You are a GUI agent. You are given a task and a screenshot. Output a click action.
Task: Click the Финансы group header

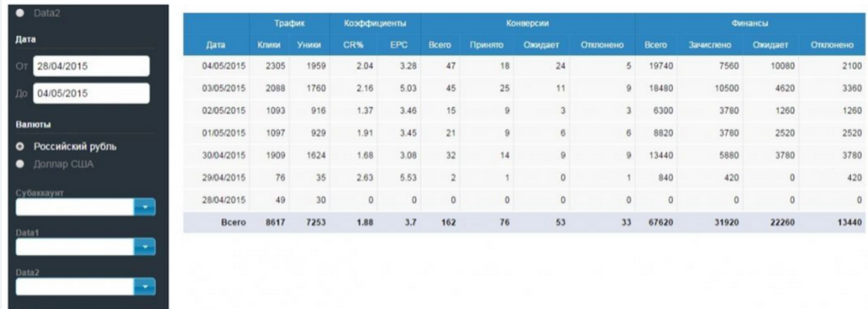pos(749,24)
